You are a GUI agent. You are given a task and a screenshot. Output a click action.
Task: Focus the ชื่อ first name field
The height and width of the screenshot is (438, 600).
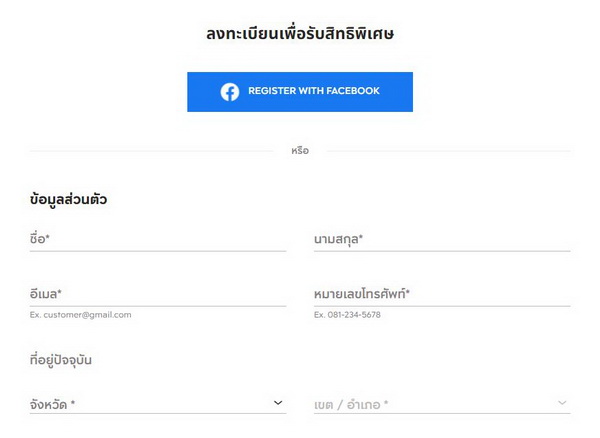point(158,239)
